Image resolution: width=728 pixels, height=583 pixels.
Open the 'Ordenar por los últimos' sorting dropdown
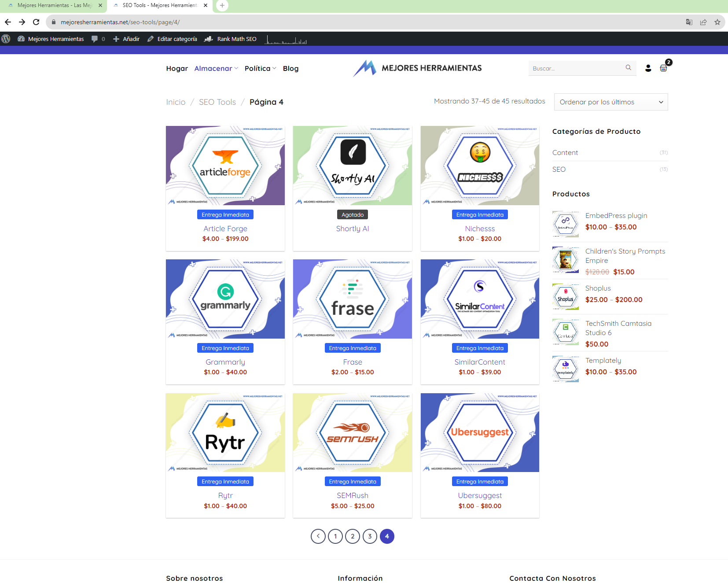[x=611, y=102]
